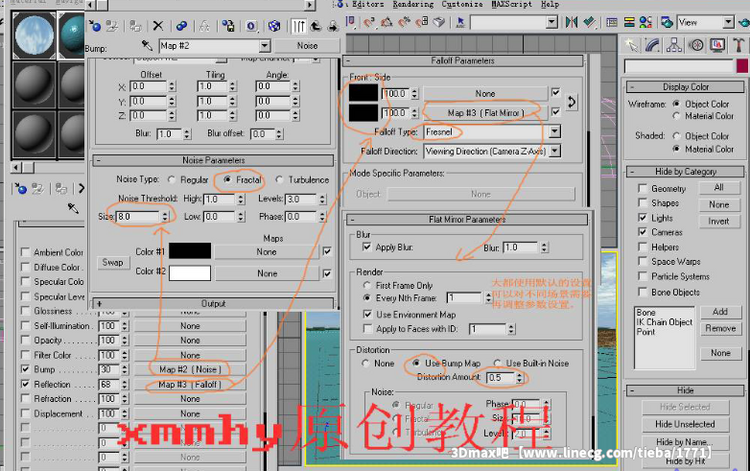Image resolution: width=750 pixels, height=471 pixels.
Task: Select Material Color for Wireframe
Action: point(676,116)
